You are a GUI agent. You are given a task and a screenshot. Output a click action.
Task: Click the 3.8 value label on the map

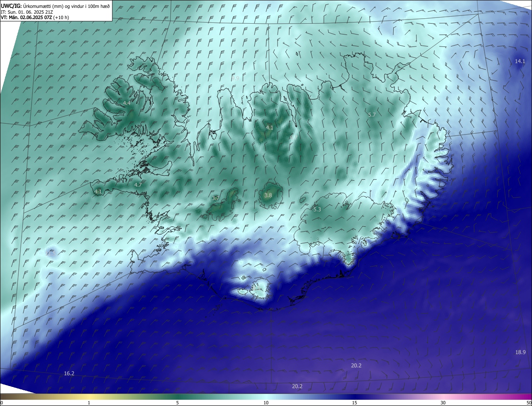(x=268, y=196)
